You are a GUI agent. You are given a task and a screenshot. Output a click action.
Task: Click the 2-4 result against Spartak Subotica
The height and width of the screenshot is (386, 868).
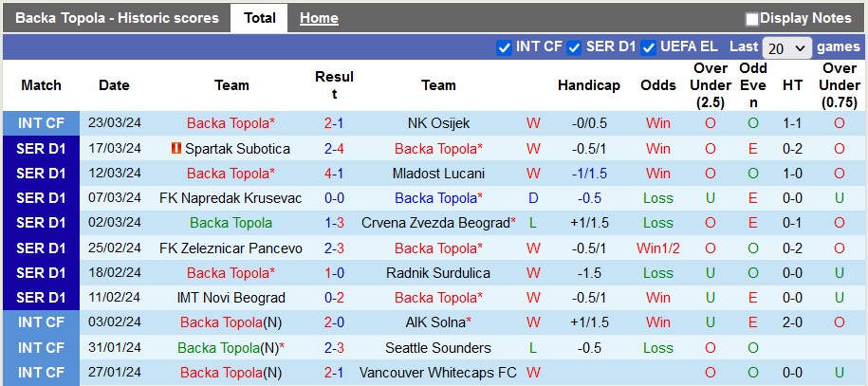pyautogui.click(x=334, y=149)
